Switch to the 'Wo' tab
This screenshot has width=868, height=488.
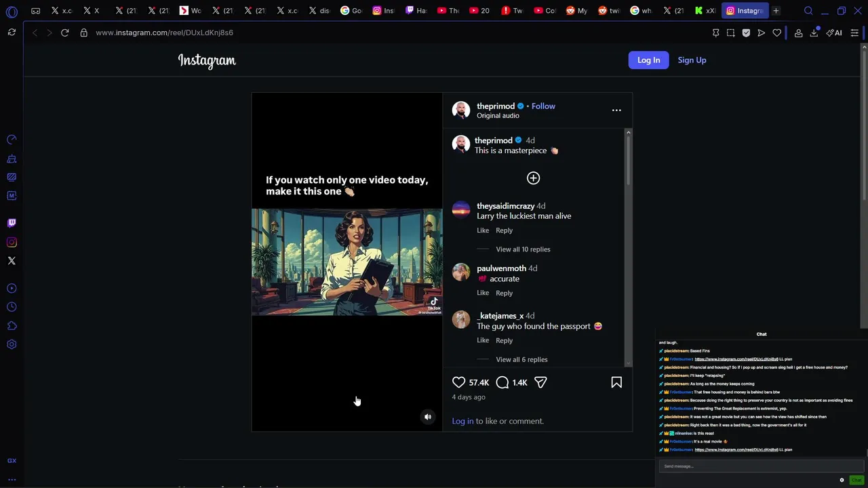pos(190,11)
